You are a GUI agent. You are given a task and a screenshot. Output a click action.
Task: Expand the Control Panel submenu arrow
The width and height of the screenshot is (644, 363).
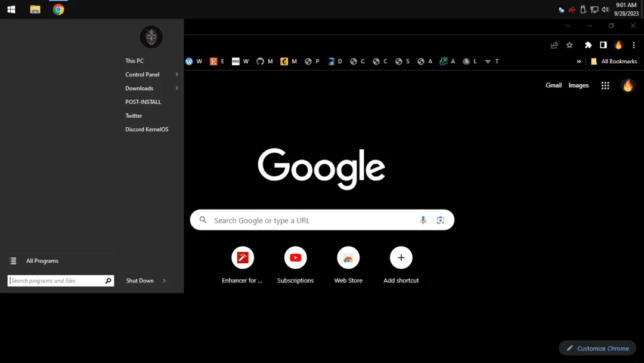click(177, 75)
